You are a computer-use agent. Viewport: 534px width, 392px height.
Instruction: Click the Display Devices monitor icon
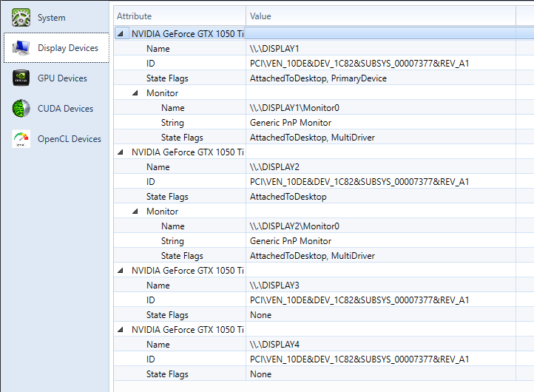click(21, 48)
